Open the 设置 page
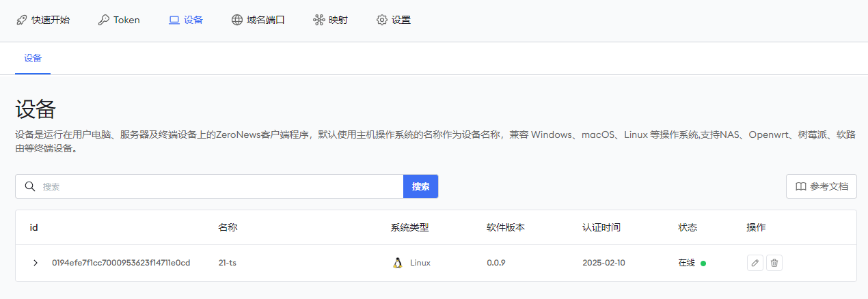This screenshot has width=868, height=299. [x=394, y=20]
